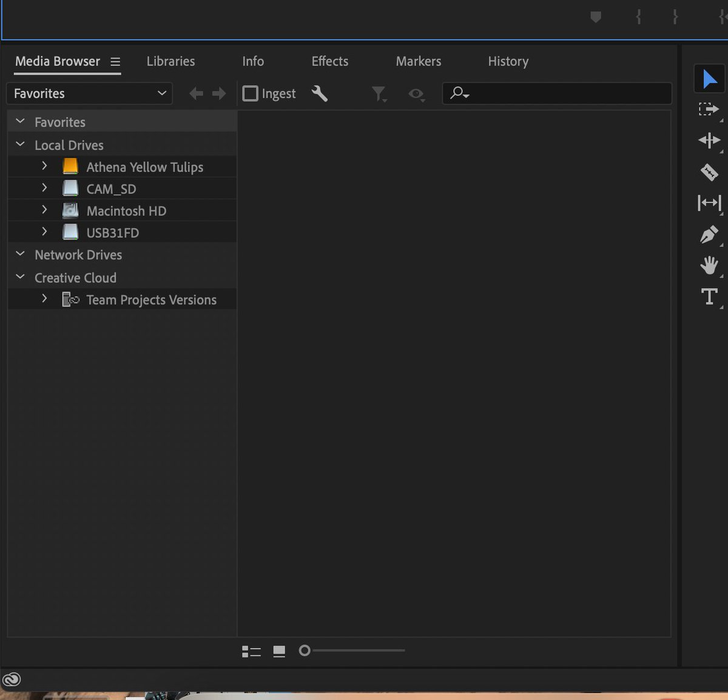Open the Markers tab
Image resolution: width=728 pixels, height=700 pixels.
pyautogui.click(x=419, y=61)
